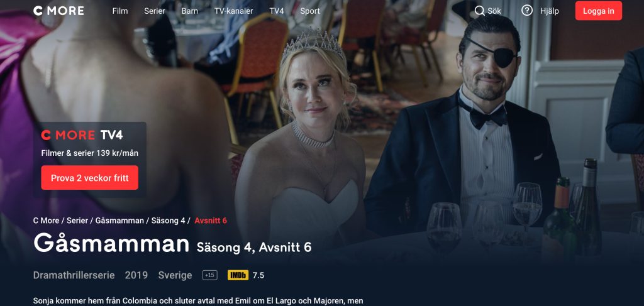
Task: Start the Prova 2 veckor fritt trial
Action: click(89, 178)
